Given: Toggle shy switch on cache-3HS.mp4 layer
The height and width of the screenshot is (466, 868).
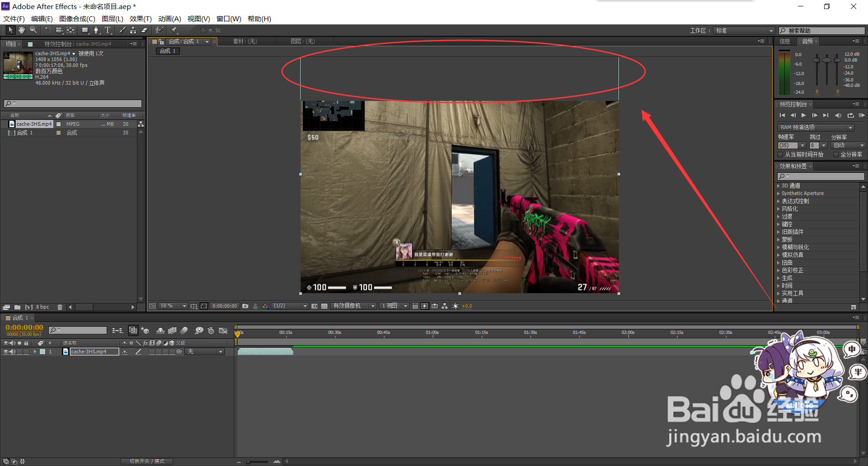Looking at the screenshot, I should pos(125,352).
